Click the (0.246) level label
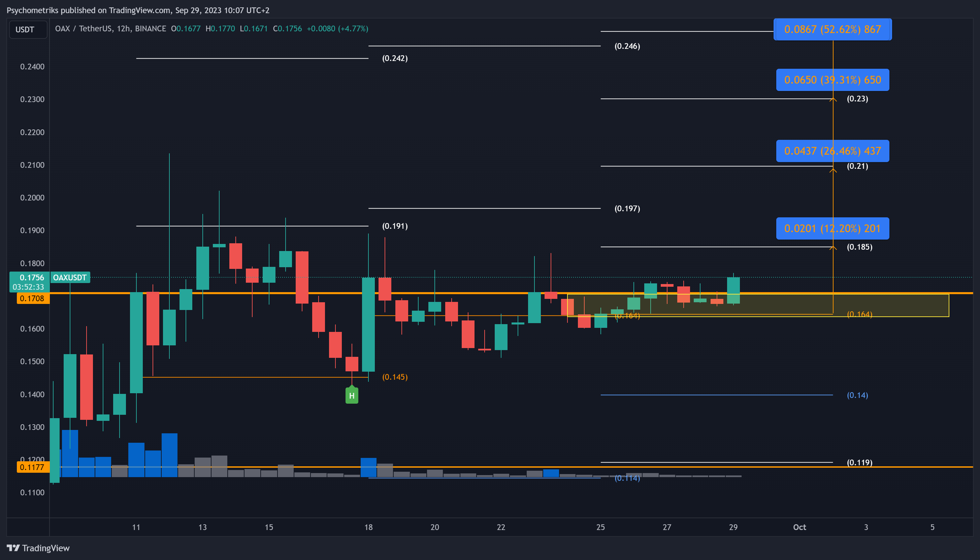The width and height of the screenshot is (980, 560). pyautogui.click(x=627, y=46)
